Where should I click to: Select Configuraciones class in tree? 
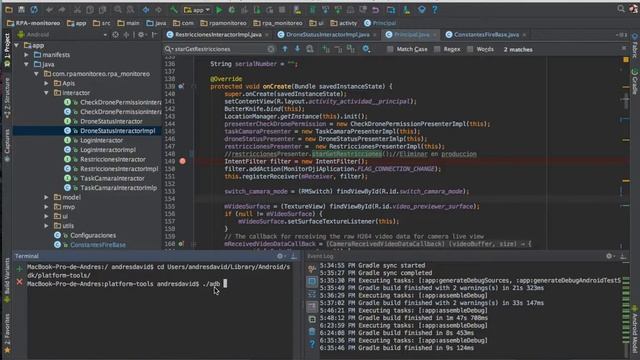tap(93, 235)
